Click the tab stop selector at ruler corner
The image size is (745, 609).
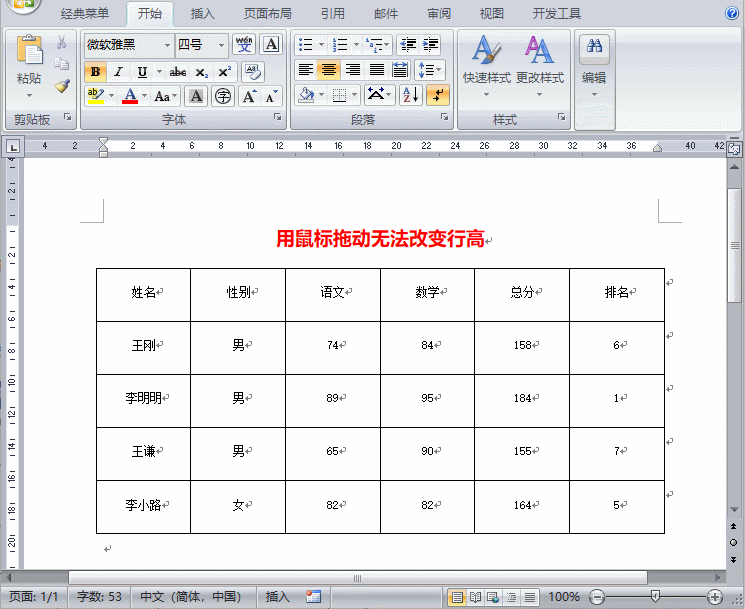coord(13,147)
